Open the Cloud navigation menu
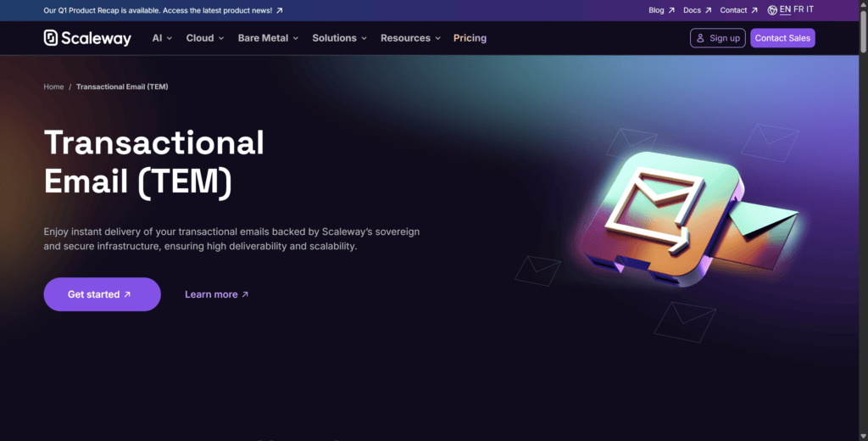The height and width of the screenshot is (441, 868). point(205,37)
